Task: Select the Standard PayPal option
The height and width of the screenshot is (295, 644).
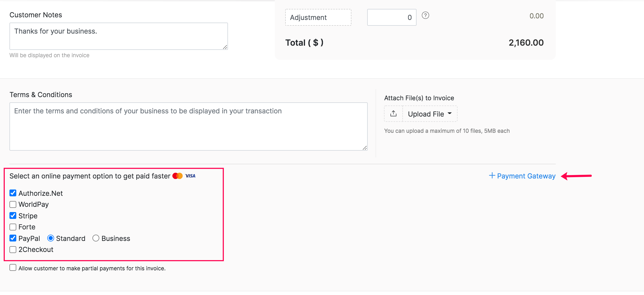Action: click(x=50, y=238)
